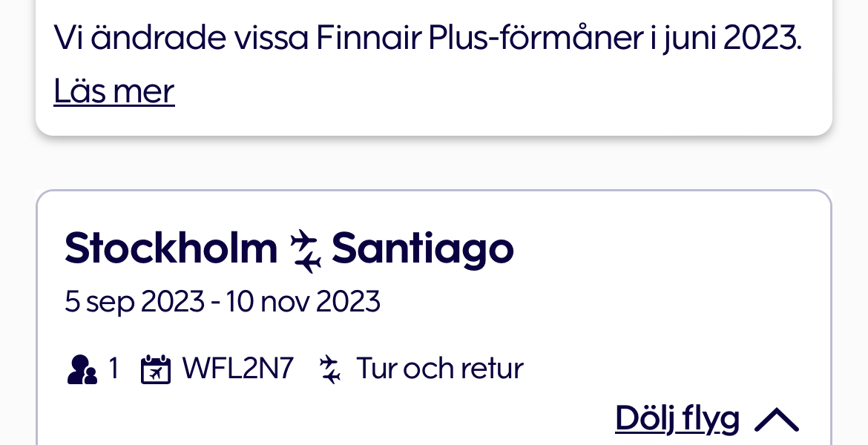
Task: Select the Santiago destination heading
Action: pyautogui.click(x=422, y=251)
